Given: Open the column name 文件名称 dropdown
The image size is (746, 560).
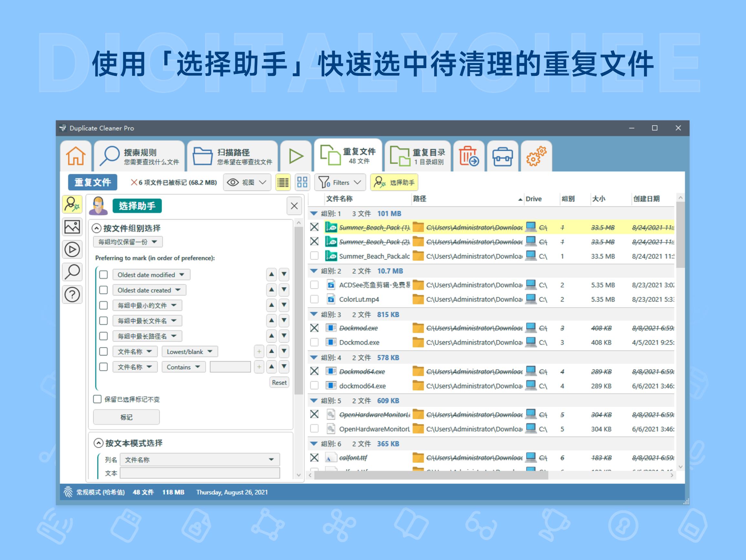Looking at the screenshot, I should [x=200, y=460].
